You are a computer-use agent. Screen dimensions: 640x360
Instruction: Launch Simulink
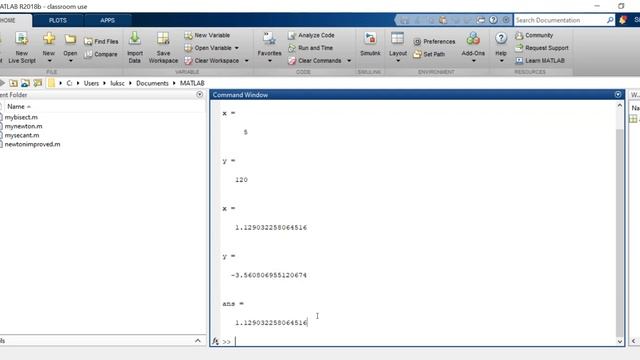pos(370,44)
